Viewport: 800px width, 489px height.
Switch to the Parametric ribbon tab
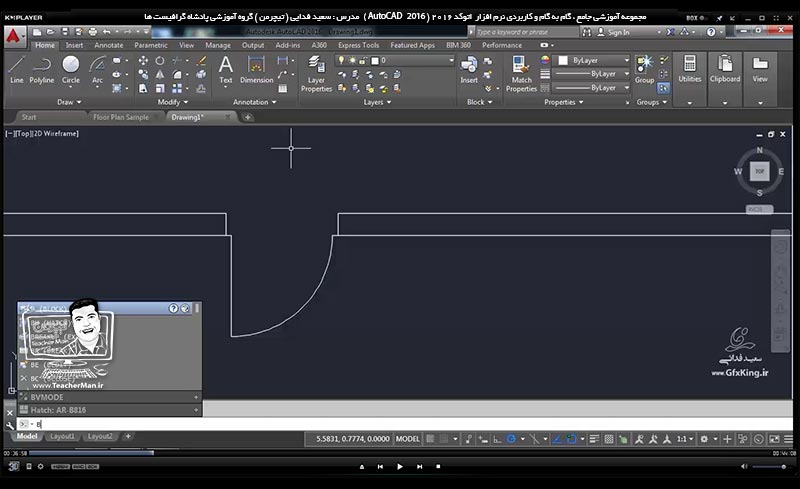151,45
